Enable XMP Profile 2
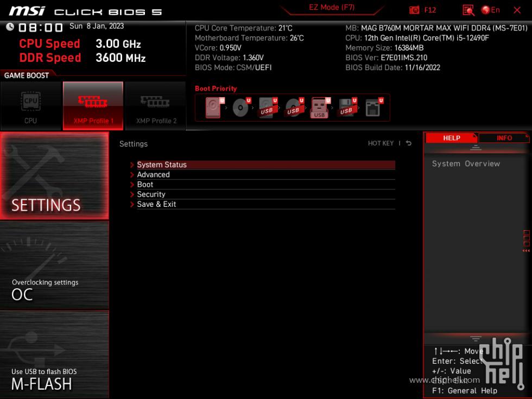This screenshot has width=532, height=399. coord(155,105)
